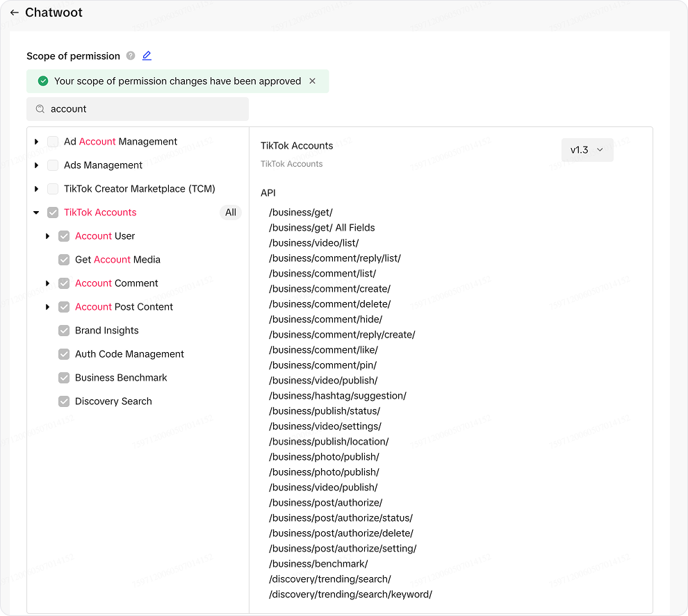This screenshot has height=616, width=688.
Task: Click the /business/publish/location/ entry
Action: click(x=329, y=442)
